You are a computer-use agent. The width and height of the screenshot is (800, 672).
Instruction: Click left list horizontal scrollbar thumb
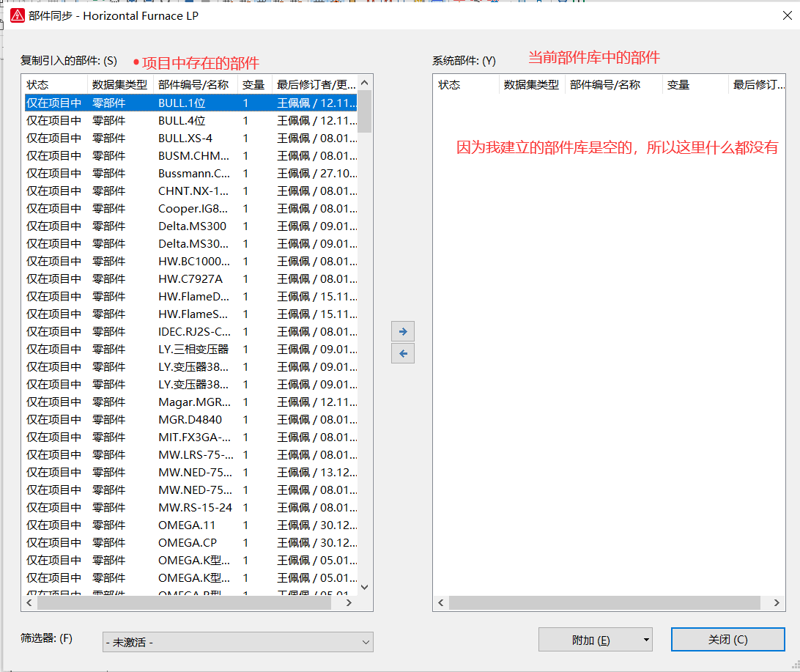(184, 602)
